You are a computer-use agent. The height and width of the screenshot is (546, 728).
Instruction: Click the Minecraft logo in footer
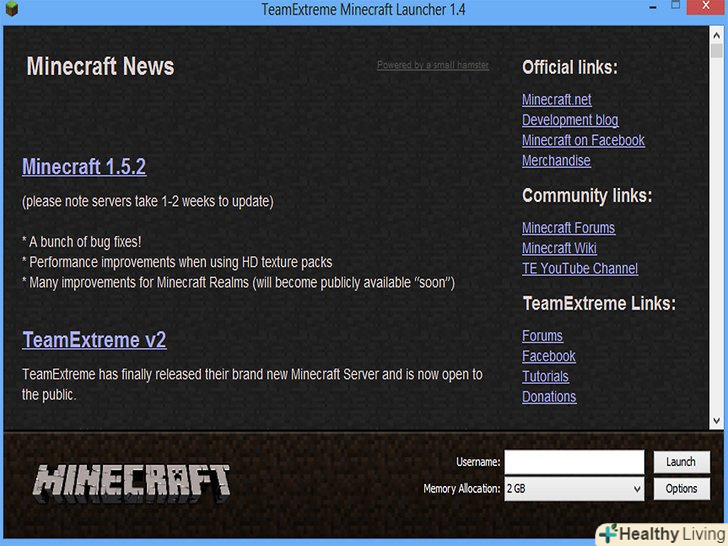131,483
